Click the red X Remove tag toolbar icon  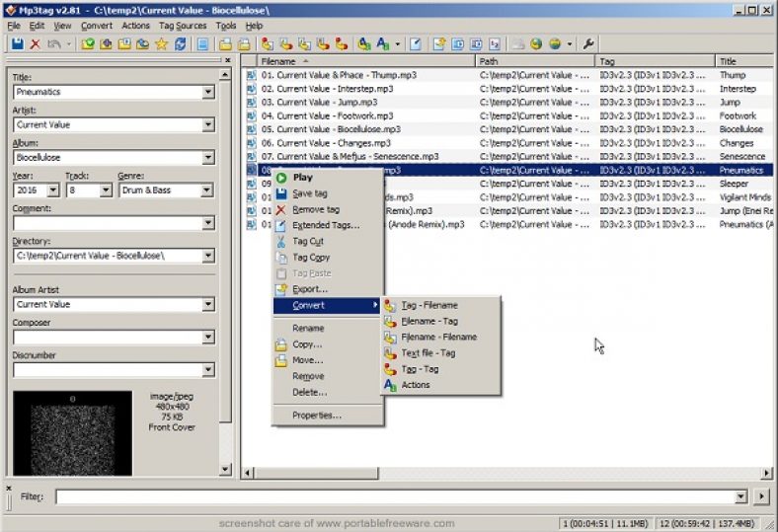tap(36, 44)
